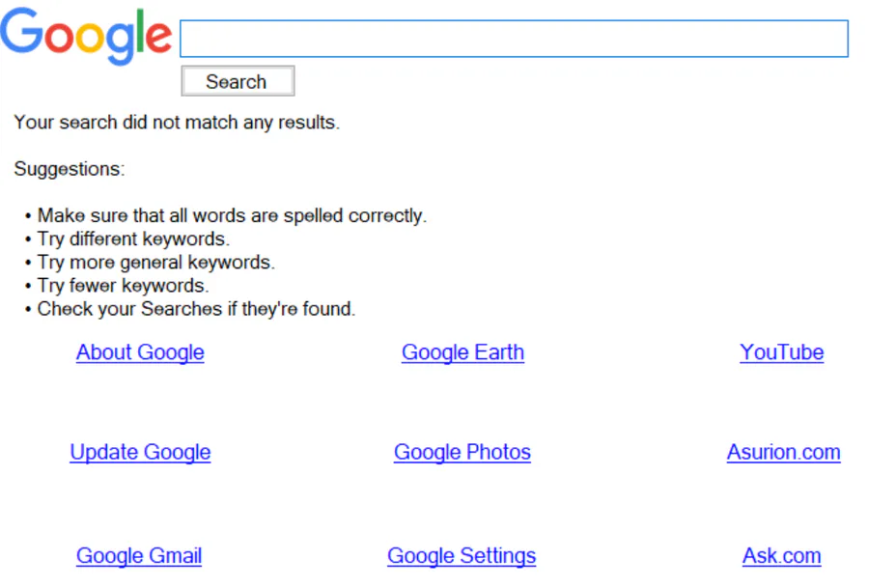Click the 'spelled correctly' suggestion line
The height and width of the screenshot is (588, 869).
(232, 215)
